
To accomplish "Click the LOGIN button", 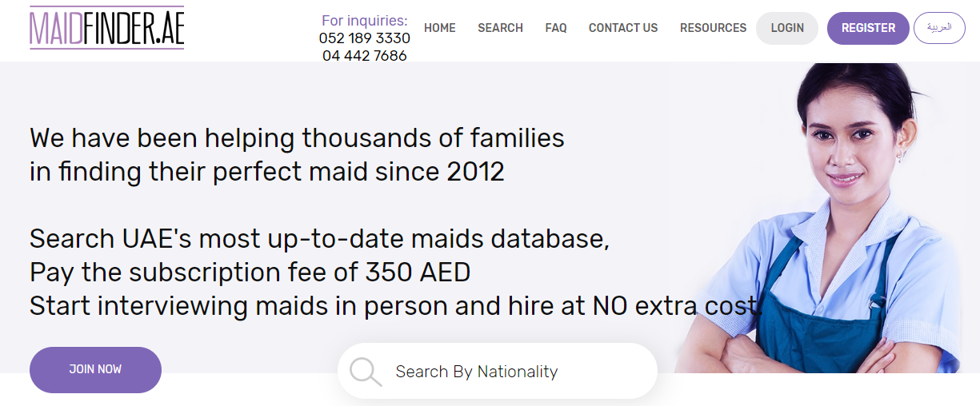I will click(787, 28).
